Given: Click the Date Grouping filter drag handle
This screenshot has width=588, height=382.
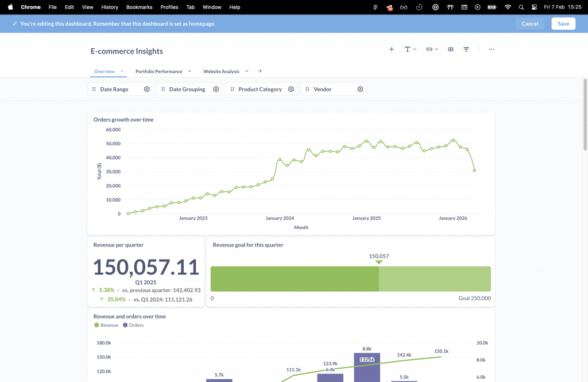Looking at the screenshot, I should (163, 89).
